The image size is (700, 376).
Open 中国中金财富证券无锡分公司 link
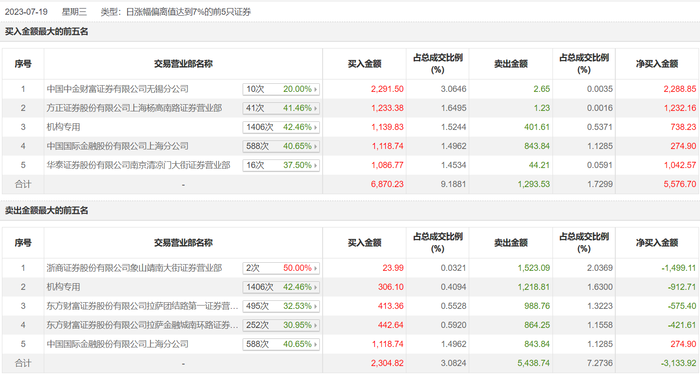point(117,89)
